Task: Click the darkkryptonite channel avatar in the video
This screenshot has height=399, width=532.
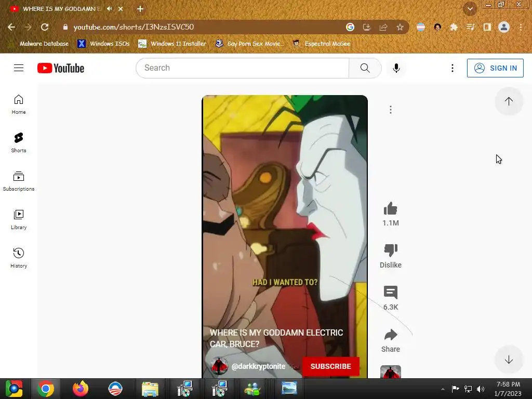Action: click(219, 366)
